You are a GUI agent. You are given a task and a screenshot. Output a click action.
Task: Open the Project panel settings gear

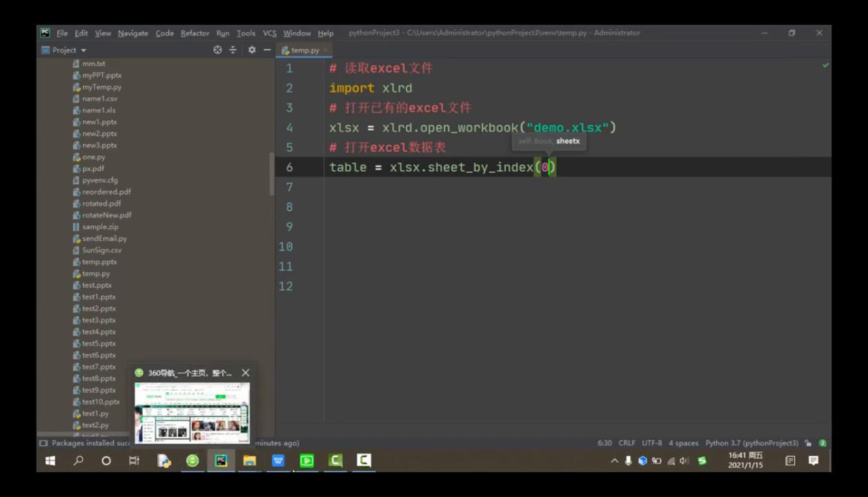coord(252,50)
